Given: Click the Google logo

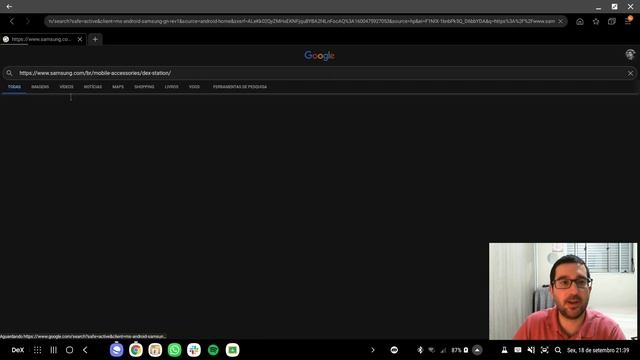Looking at the screenshot, I should [x=320, y=56].
